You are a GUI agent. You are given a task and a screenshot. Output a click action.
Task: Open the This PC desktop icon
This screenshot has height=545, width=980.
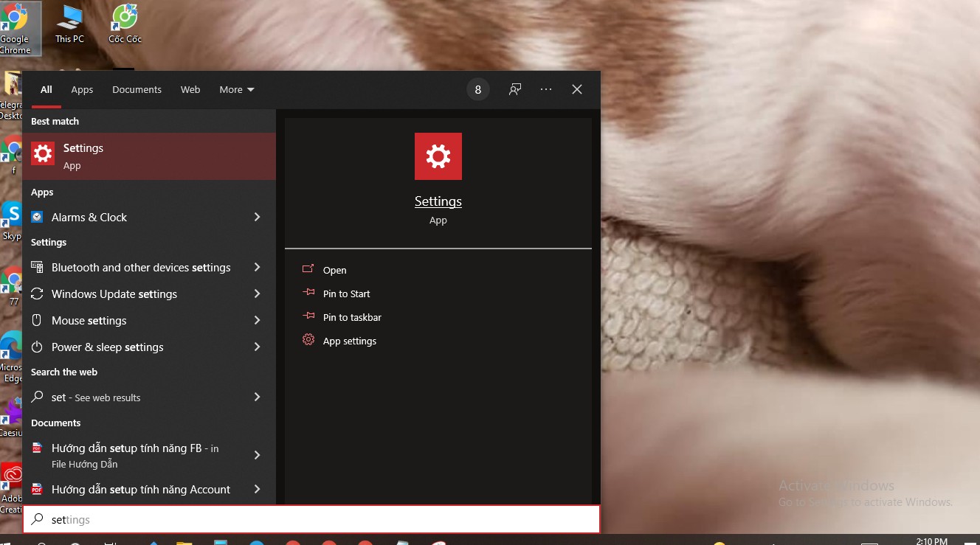click(x=69, y=24)
